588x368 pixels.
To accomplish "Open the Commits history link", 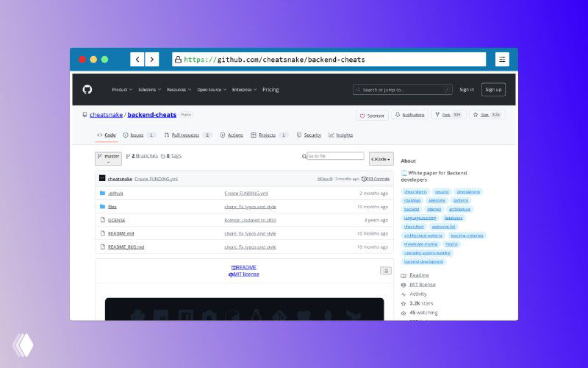I will point(376,179).
